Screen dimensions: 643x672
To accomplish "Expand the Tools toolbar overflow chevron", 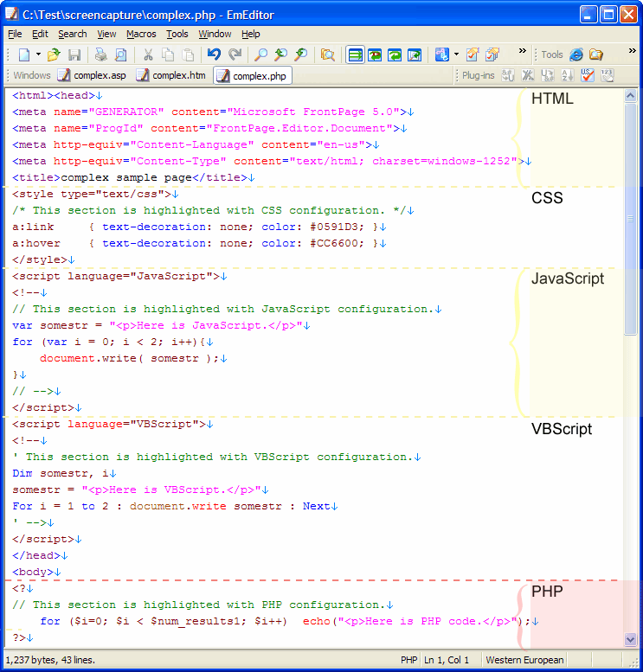I will tap(632, 50).
